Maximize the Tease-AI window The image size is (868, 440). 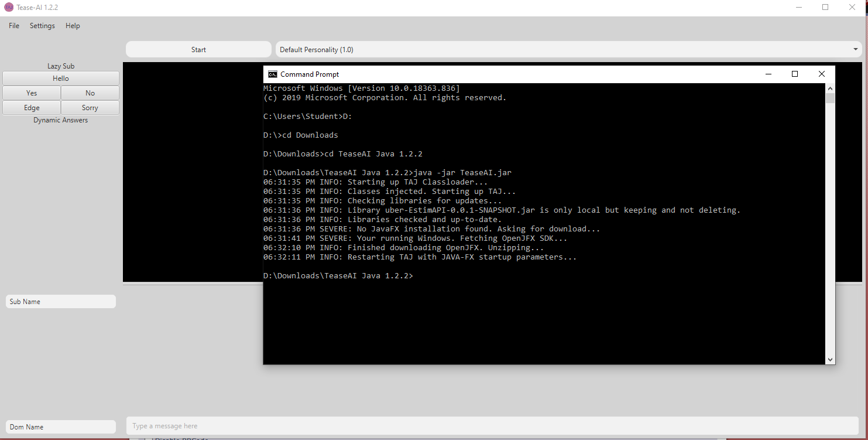click(x=825, y=8)
